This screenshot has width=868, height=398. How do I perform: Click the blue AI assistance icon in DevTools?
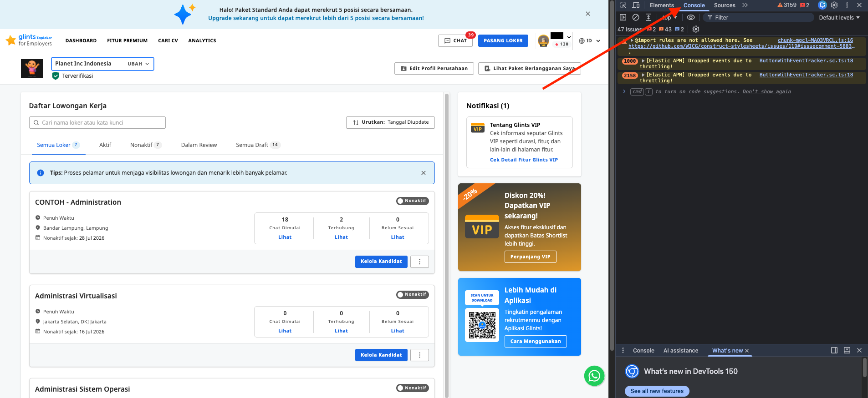click(822, 5)
